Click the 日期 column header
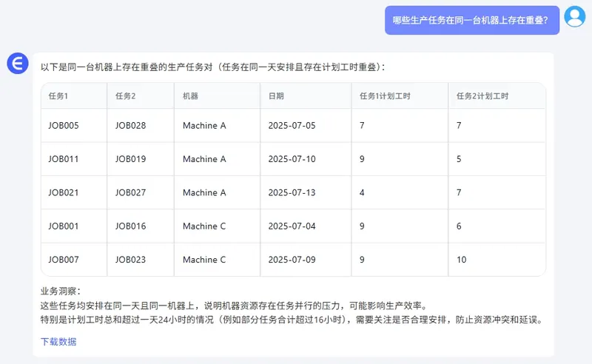The height and width of the screenshot is (364, 592). [x=276, y=96]
